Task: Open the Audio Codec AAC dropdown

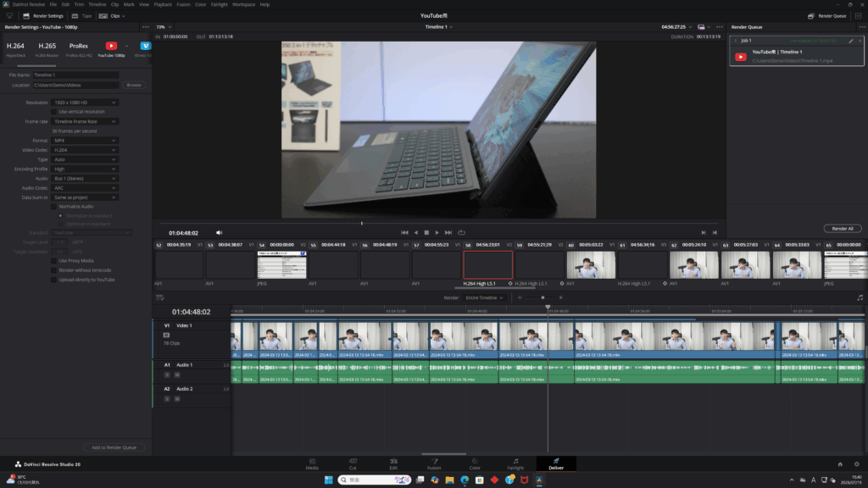Action: point(85,187)
